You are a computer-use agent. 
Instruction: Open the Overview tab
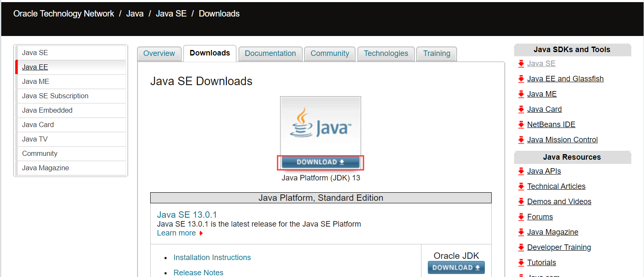159,54
